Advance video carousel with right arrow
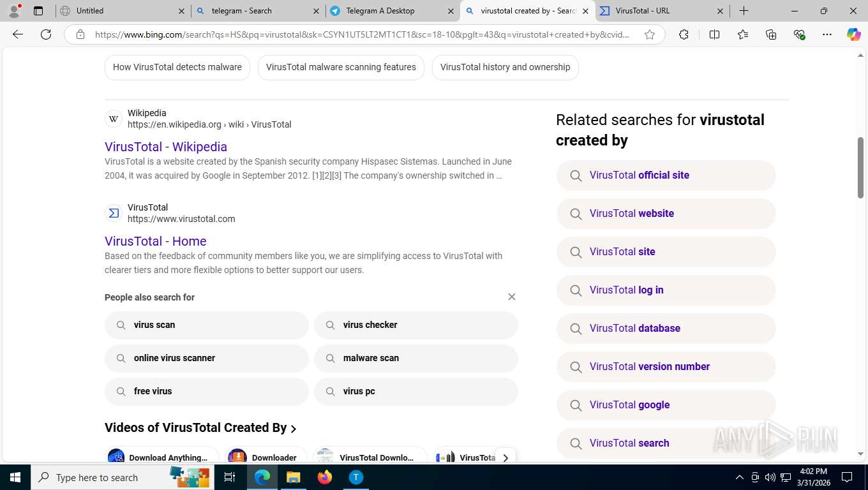 [x=505, y=457]
